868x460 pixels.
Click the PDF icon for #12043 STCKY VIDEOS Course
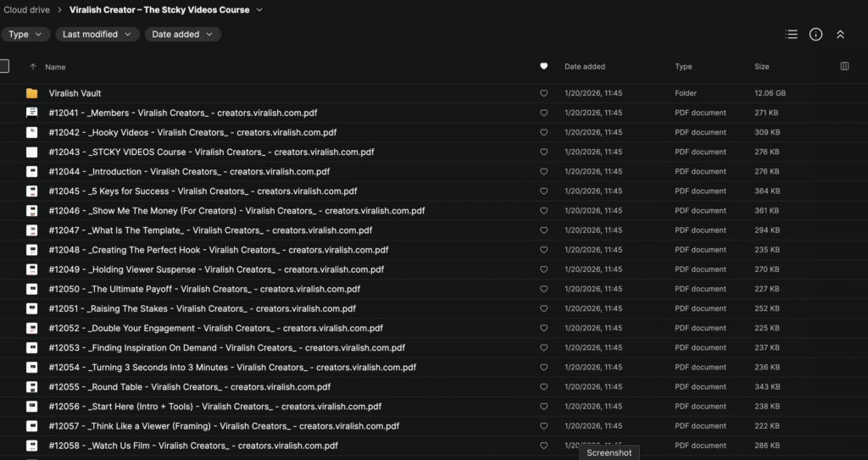pyautogui.click(x=32, y=152)
